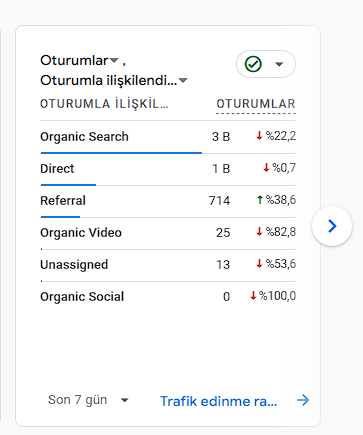Click the OTURUMLAR column header
Viewport: 363px width, 435px height.
[256, 104]
